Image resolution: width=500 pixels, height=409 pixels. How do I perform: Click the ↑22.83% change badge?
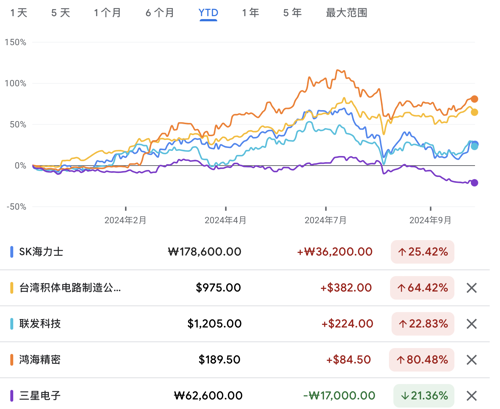(x=423, y=324)
